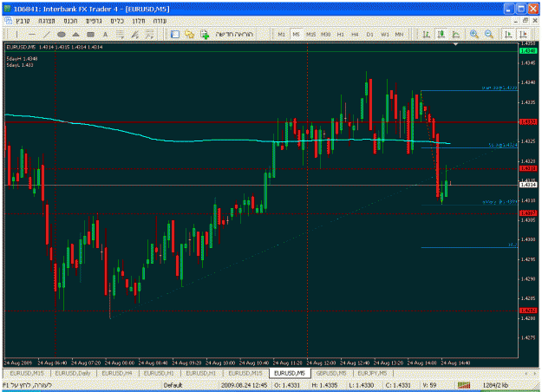This screenshot has height=392, width=542.
Task: Click the New Order icon with green plus
Action: [x=205, y=34]
